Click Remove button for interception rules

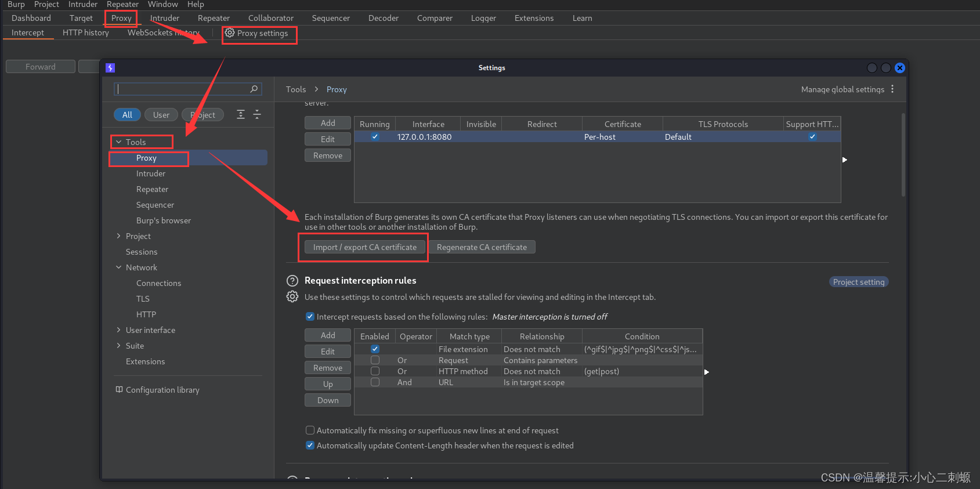(x=328, y=368)
